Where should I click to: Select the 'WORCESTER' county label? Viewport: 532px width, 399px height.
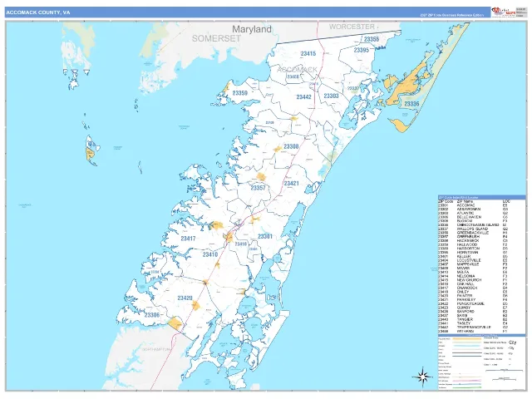(x=352, y=27)
